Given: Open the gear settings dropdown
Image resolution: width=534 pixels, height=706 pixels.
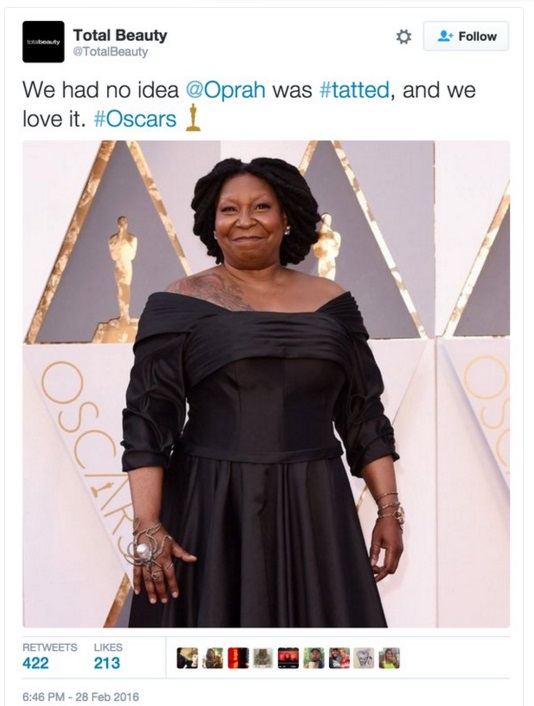Looking at the screenshot, I should point(403,36).
